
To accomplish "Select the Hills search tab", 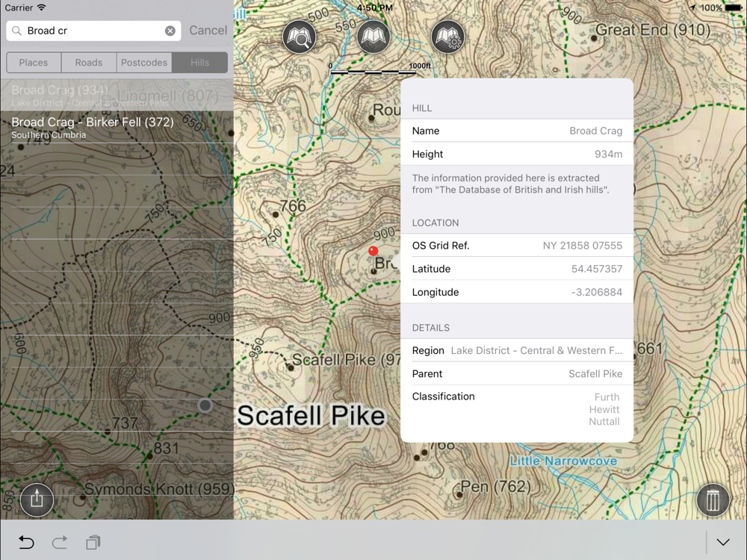I will pyautogui.click(x=199, y=63).
